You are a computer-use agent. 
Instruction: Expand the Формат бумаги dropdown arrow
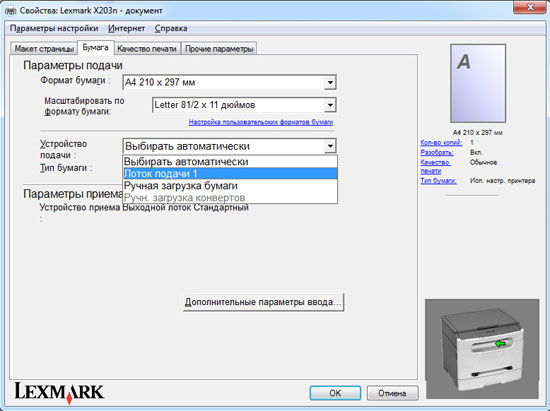pos(330,83)
